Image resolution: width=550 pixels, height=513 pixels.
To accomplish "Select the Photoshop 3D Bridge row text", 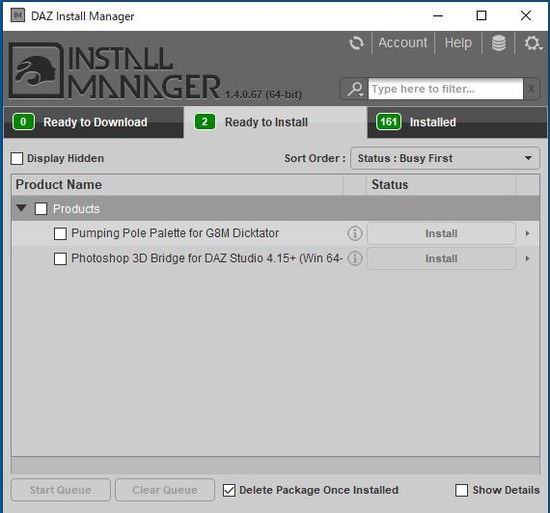I will (207, 258).
